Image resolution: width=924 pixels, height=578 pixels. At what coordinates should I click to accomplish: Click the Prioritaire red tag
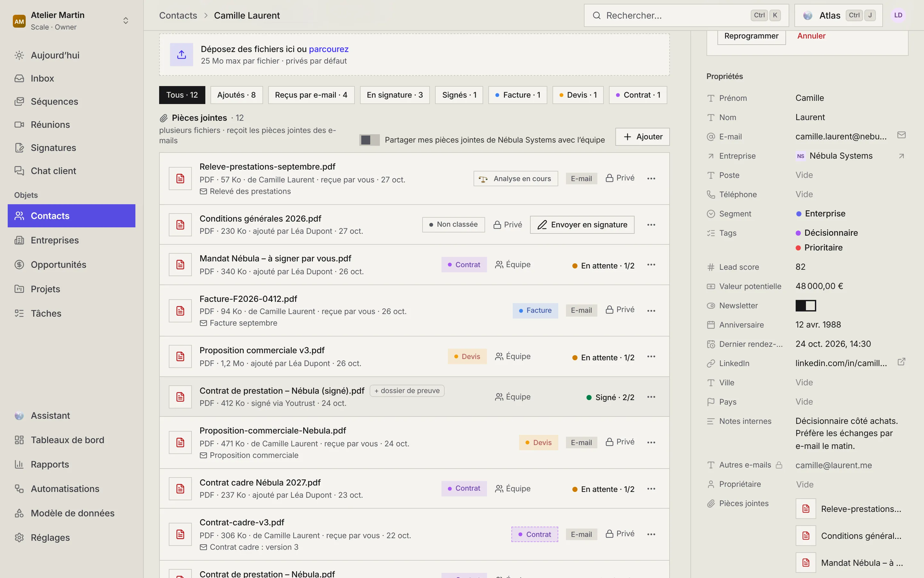point(819,248)
